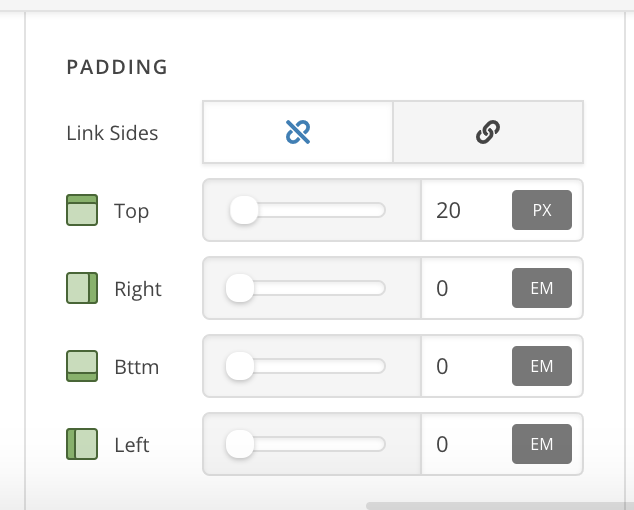Image resolution: width=634 pixels, height=510 pixels.
Task: Click the linked sides chain icon
Action: pyautogui.click(x=487, y=132)
